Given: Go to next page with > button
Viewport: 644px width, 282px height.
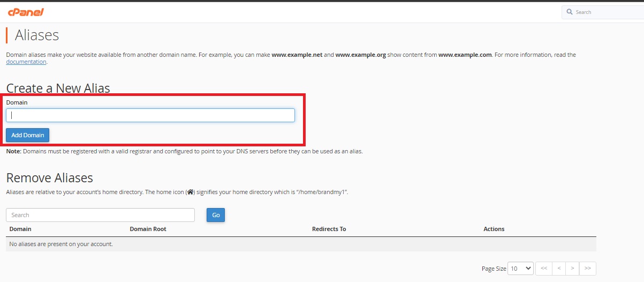Looking at the screenshot, I should click(573, 269).
